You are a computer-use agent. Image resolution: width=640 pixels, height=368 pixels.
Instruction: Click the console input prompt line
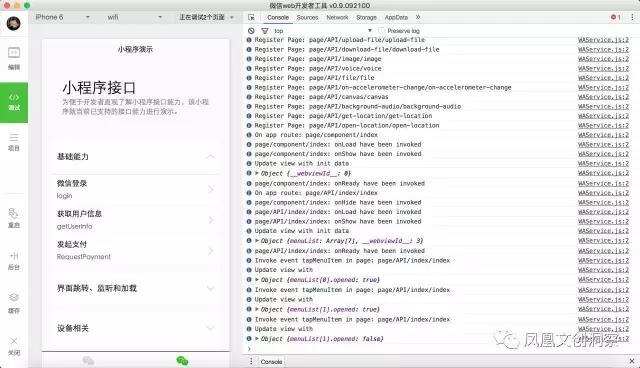point(441,348)
